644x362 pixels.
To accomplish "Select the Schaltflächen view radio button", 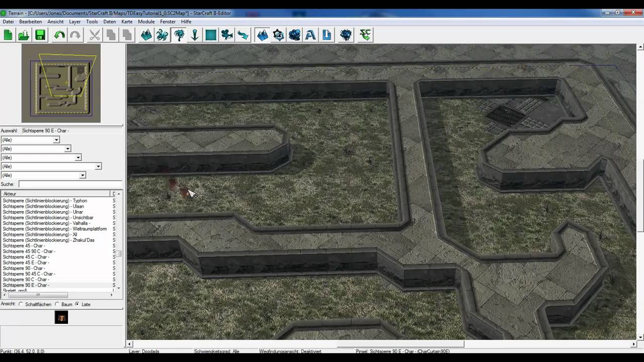I will (x=21, y=304).
